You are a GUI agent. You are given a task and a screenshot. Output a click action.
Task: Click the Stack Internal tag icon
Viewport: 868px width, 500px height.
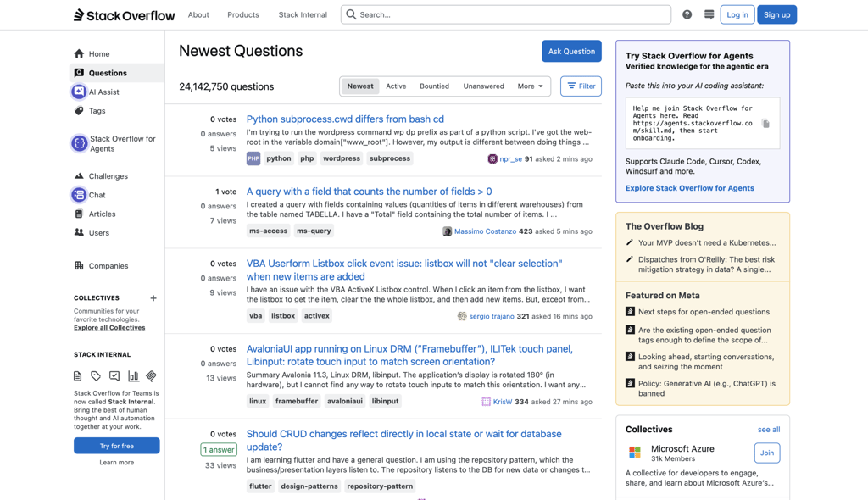coord(96,376)
